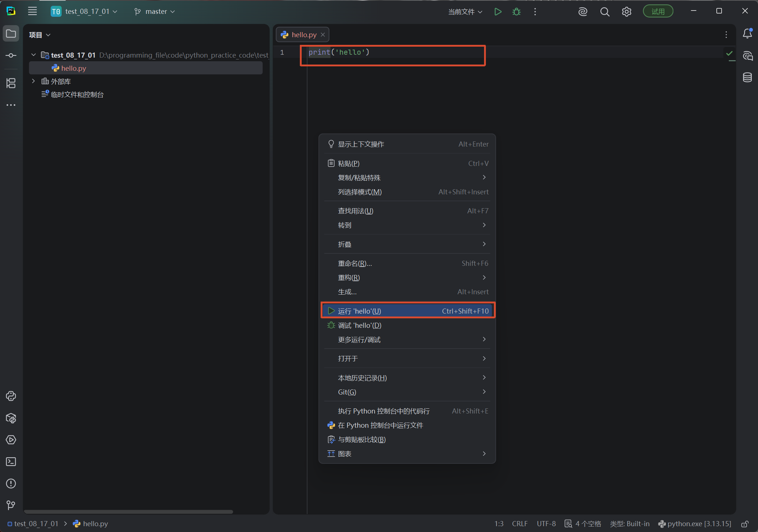Viewport: 758px width, 532px height.
Task: Expand the 重构(R) submenu
Action: pos(407,277)
